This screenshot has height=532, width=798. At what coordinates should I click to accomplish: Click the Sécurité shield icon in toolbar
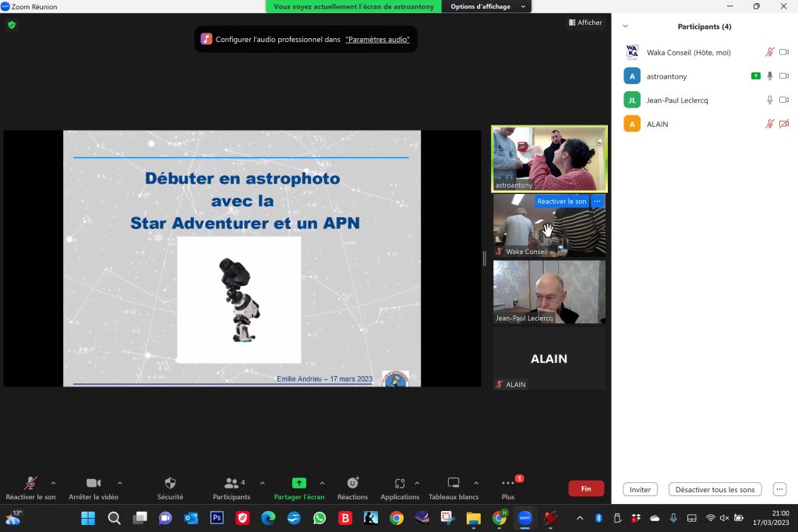click(170, 483)
